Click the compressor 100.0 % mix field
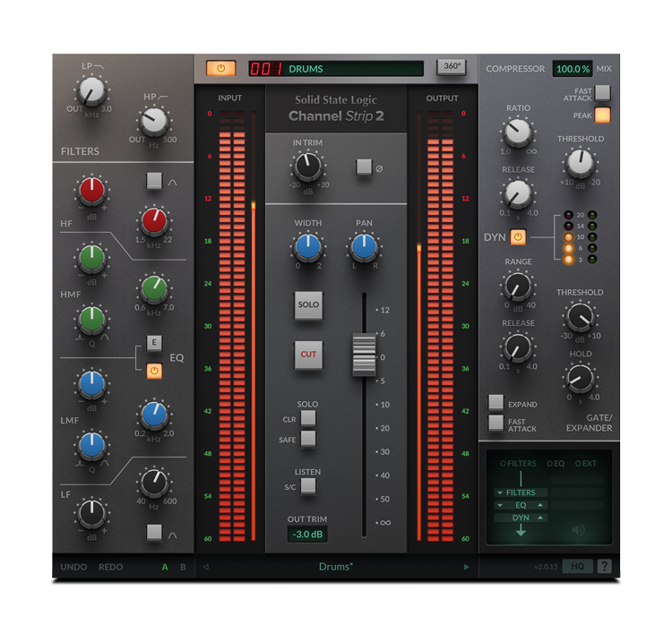 (573, 69)
